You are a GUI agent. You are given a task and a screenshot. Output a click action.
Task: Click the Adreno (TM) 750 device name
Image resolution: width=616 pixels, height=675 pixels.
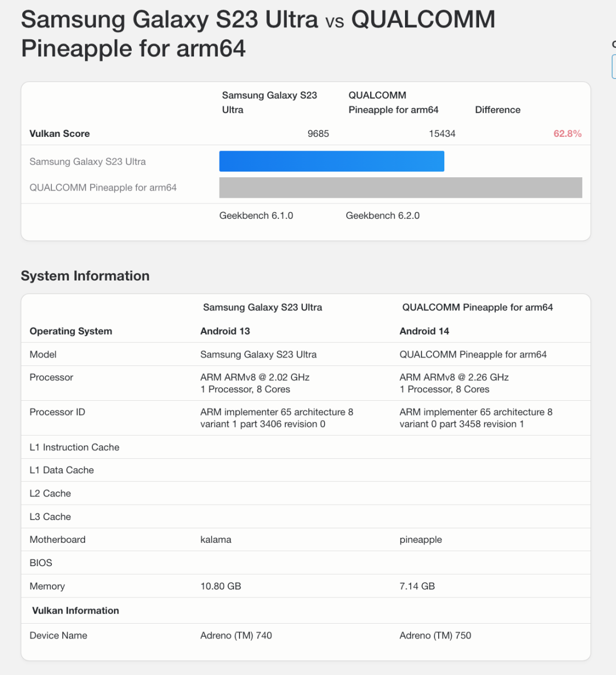pos(435,635)
